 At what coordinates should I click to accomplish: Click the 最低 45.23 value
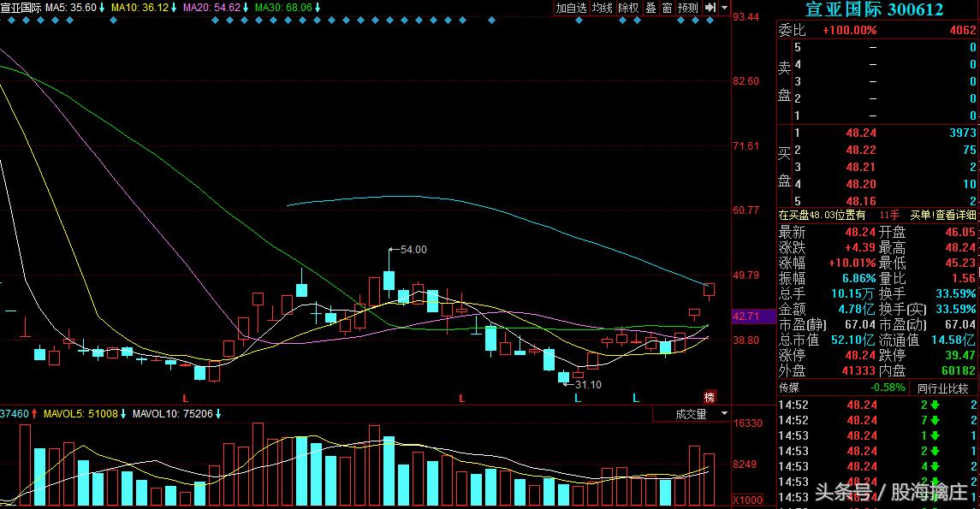coord(960,263)
